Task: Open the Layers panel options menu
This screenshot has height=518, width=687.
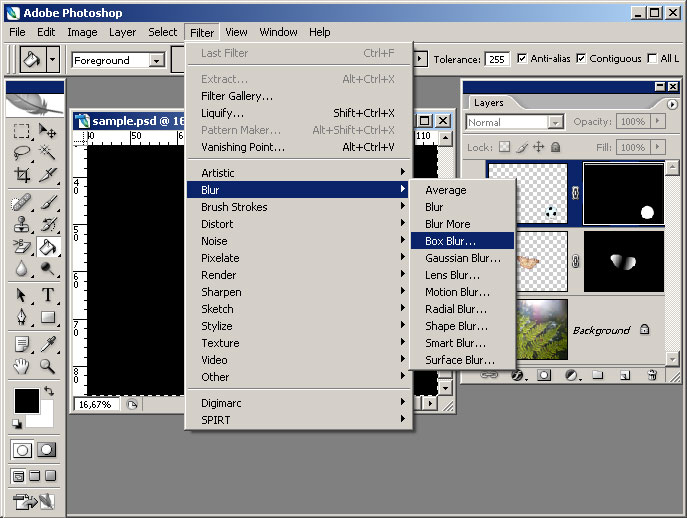Action: (672, 104)
